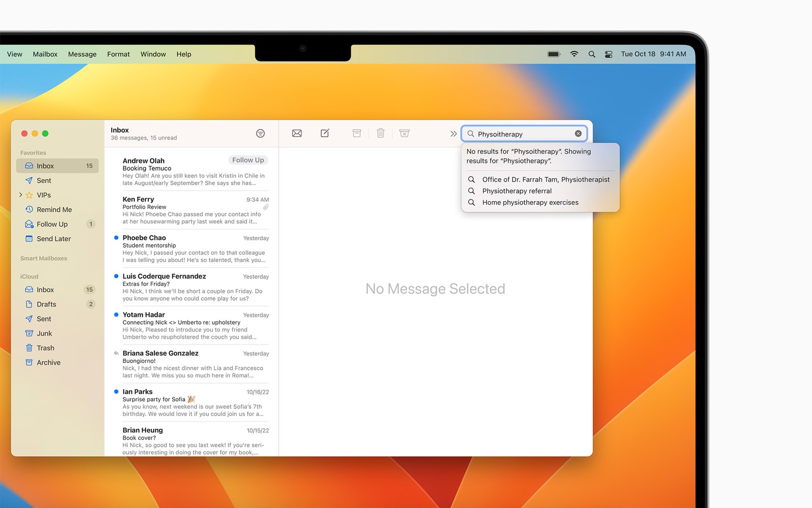The width and height of the screenshot is (812, 508).
Task: Click the date and time in menu bar
Action: (x=654, y=54)
